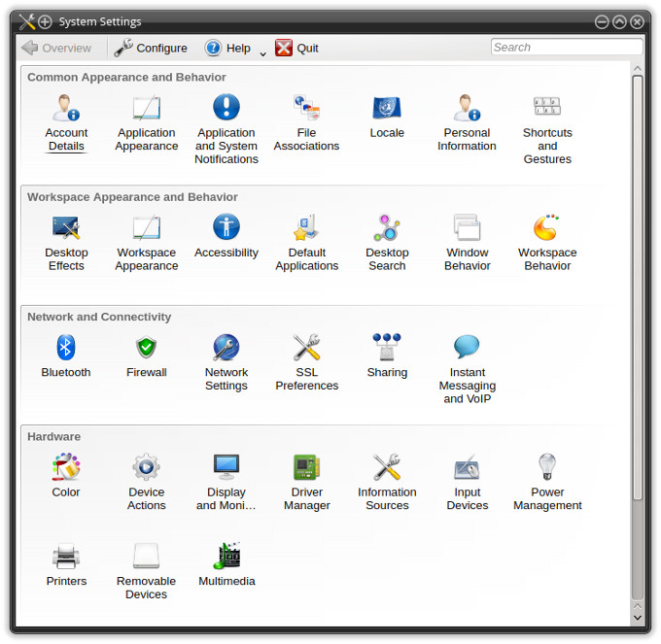The height and width of the screenshot is (644, 661).
Task: Focus the Search input field
Action: pos(567,47)
